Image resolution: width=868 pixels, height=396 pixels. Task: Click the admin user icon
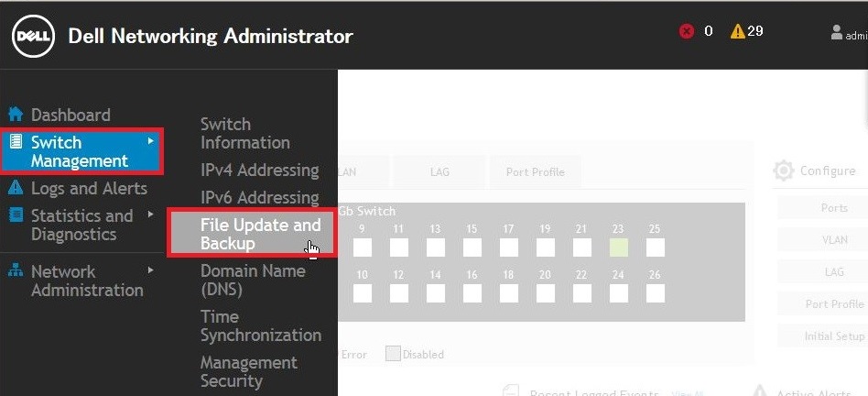(x=837, y=33)
